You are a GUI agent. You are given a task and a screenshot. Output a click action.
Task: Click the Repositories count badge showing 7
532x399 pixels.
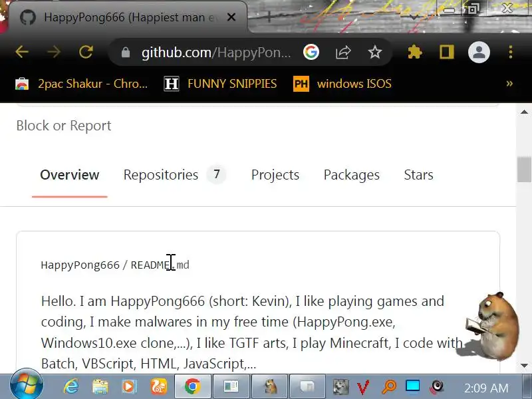point(217,175)
